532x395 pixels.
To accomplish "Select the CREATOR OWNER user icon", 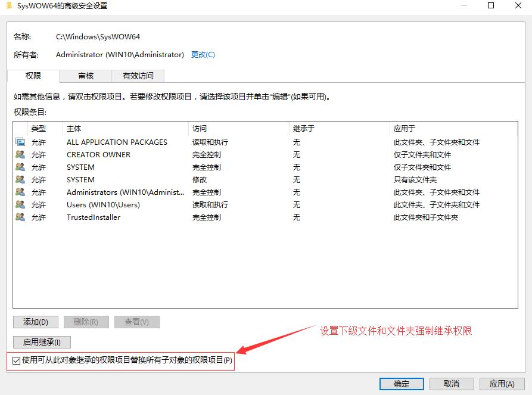I will [20, 154].
